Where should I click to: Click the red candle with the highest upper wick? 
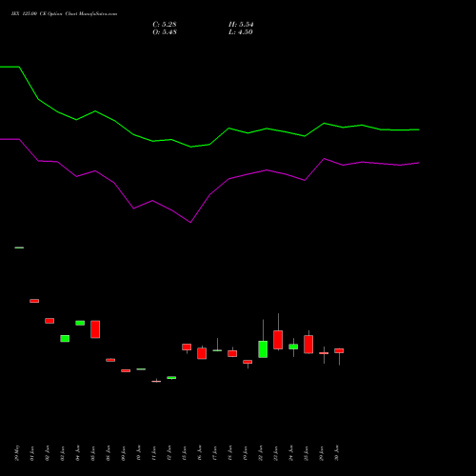278,340
